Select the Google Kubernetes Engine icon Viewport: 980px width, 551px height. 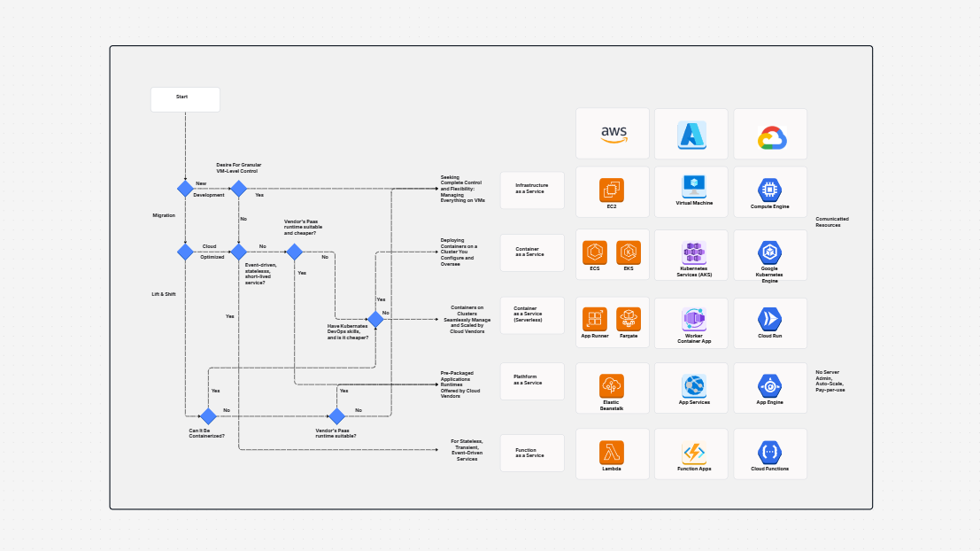[x=769, y=252]
